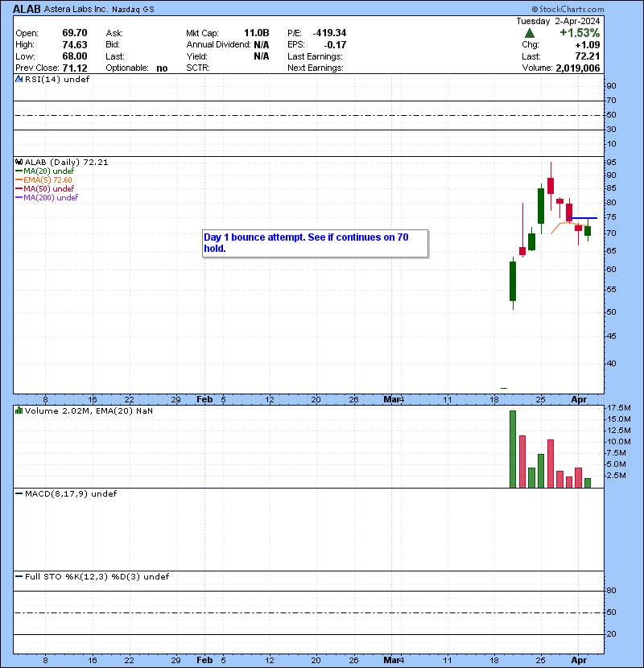The image size is (644, 668).
Task: Click the RSI(14) undef label
Action: (x=57, y=79)
